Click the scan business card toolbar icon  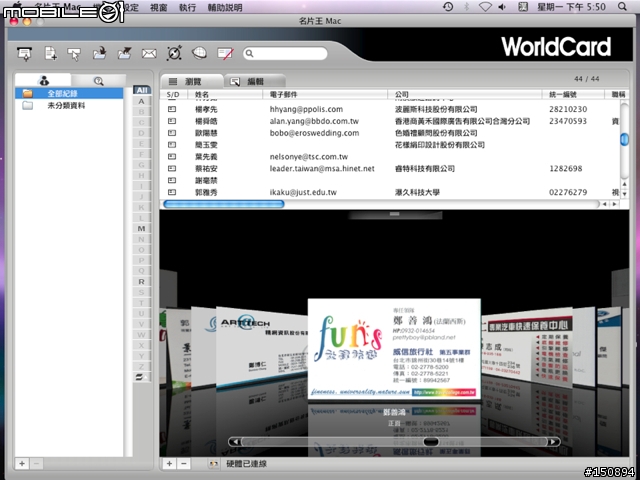click(25, 53)
